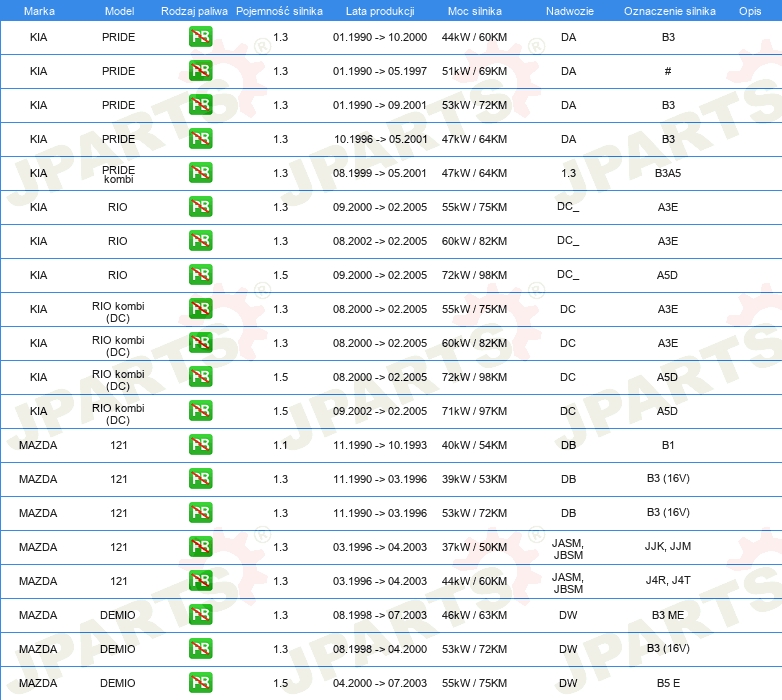Viewport: 782px width, 700px height.
Task: Click fuel icon in KIA RIO 72kW row
Action: 200,275
